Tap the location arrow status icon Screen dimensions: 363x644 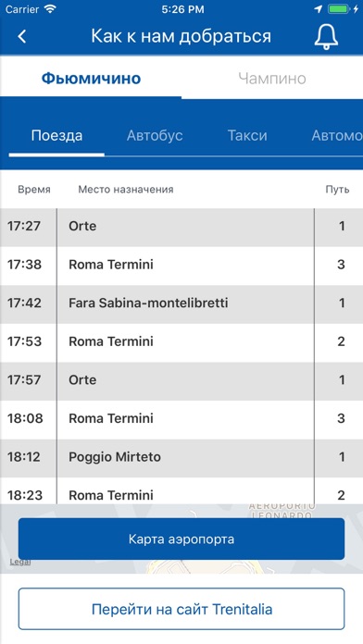[x=319, y=9]
